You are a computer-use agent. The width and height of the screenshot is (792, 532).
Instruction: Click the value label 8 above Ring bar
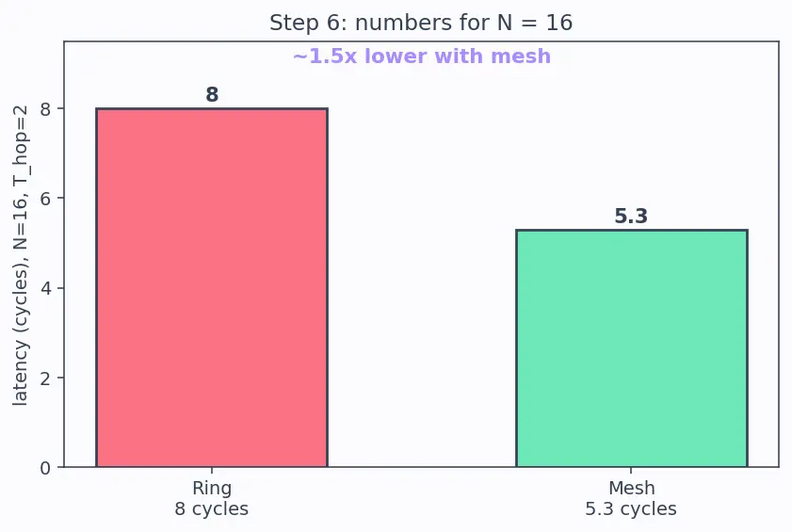coord(212,94)
